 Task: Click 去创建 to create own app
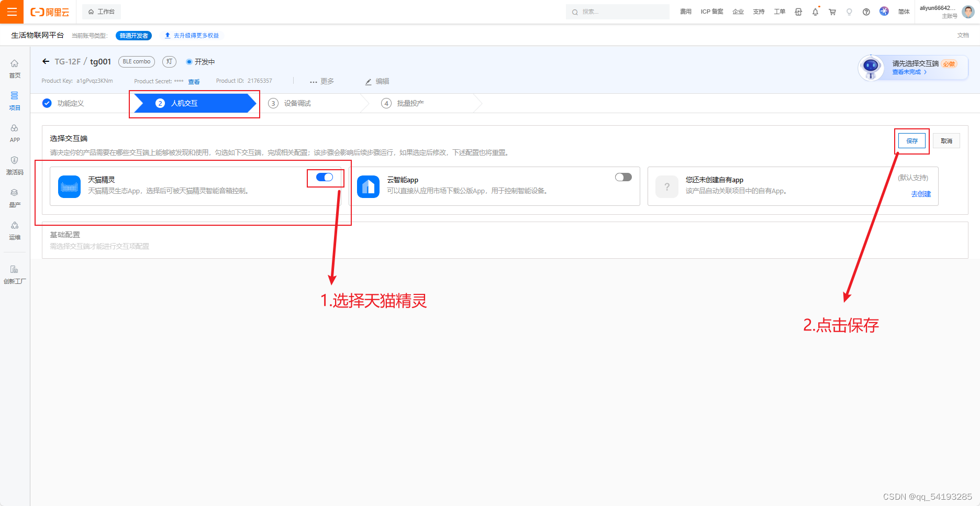(x=921, y=194)
